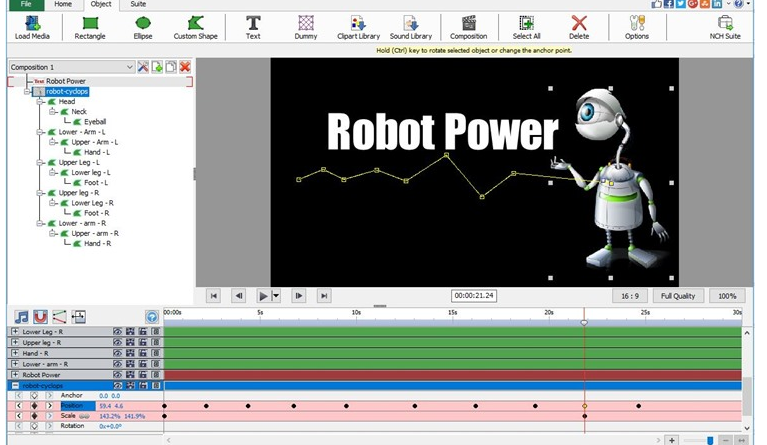Viewport: 767px width, 445px height.
Task: Click the timeline zoom slider
Action: [x=711, y=440]
